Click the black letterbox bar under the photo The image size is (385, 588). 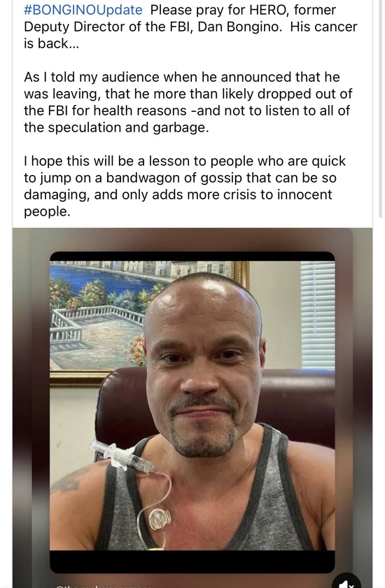click(x=192, y=561)
